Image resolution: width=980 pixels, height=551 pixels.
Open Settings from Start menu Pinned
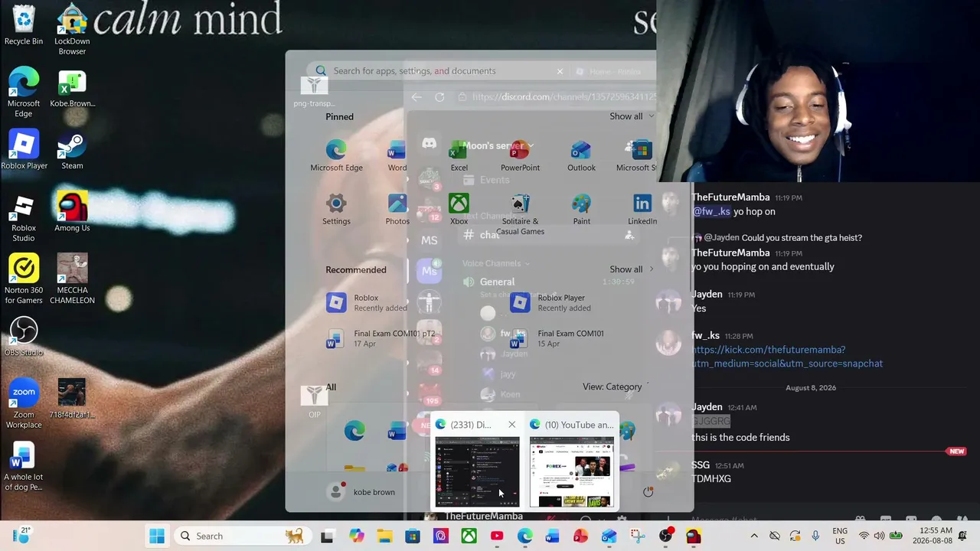coord(336,209)
